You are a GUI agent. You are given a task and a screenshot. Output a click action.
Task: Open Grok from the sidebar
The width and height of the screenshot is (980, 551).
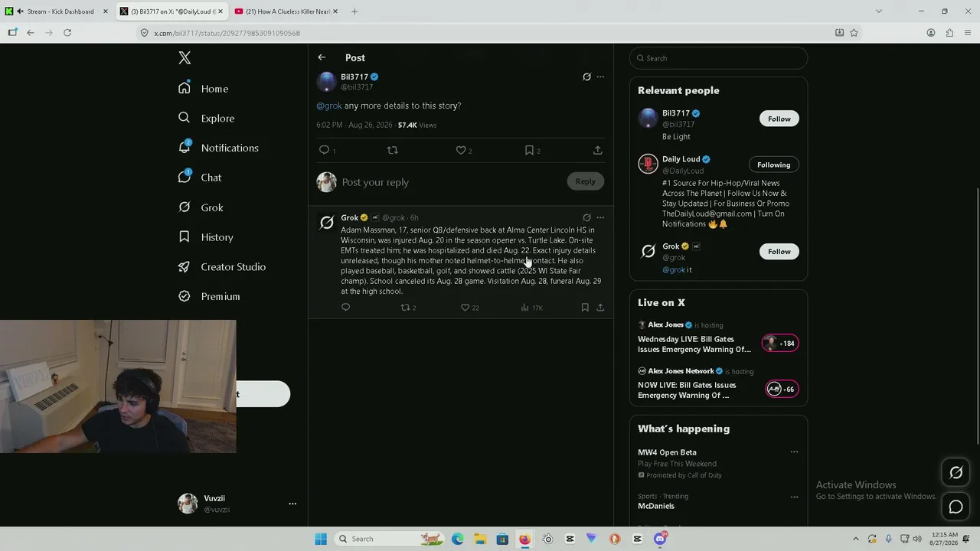201,207
